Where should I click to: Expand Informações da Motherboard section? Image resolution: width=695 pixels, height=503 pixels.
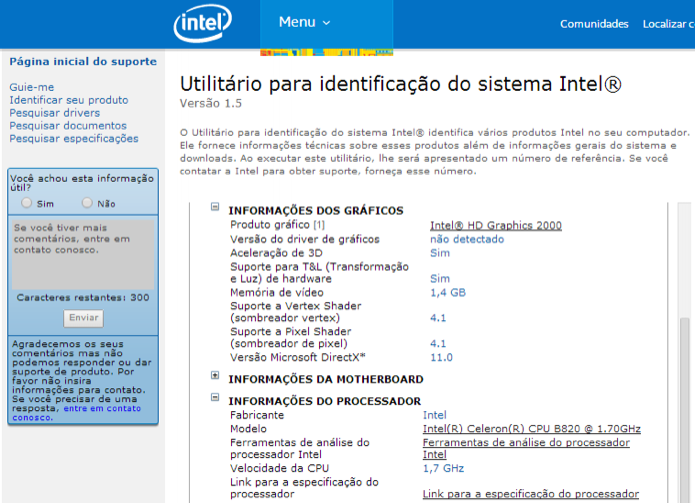click(215, 375)
